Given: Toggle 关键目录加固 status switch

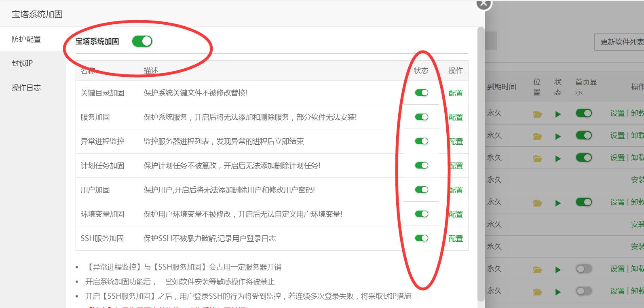Looking at the screenshot, I should click(421, 93).
